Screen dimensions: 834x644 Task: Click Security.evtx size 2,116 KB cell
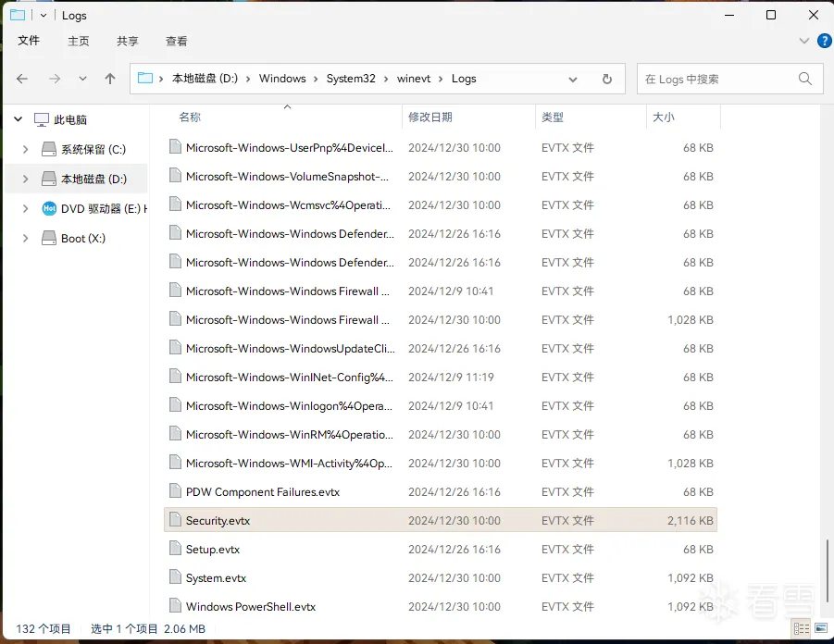coord(690,521)
